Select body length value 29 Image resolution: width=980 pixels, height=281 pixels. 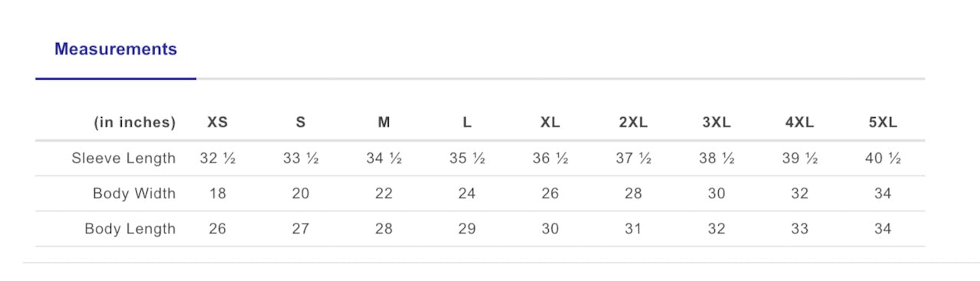pos(467,229)
